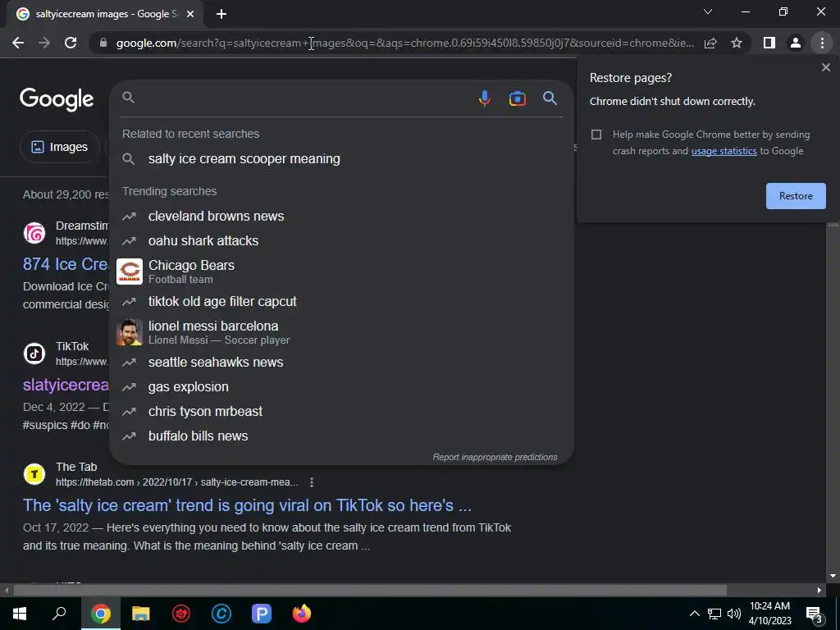The height and width of the screenshot is (630, 840).
Task: Close the saltyicecream images tab
Action: pos(190,14)
